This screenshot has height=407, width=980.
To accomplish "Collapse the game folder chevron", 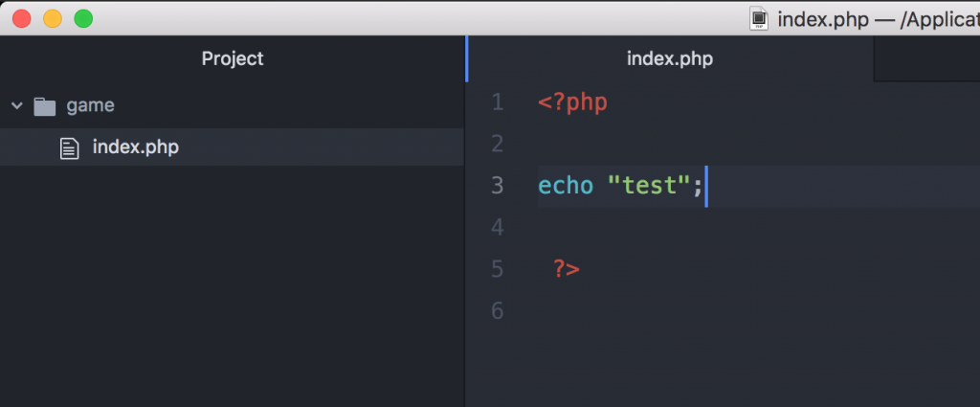I will tap(17, 105).
